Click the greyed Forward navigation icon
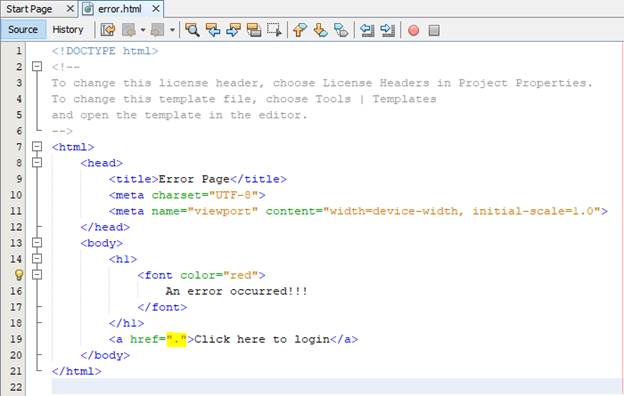The height and width of the screenshot is (396, 624). [x=158, y=30]
